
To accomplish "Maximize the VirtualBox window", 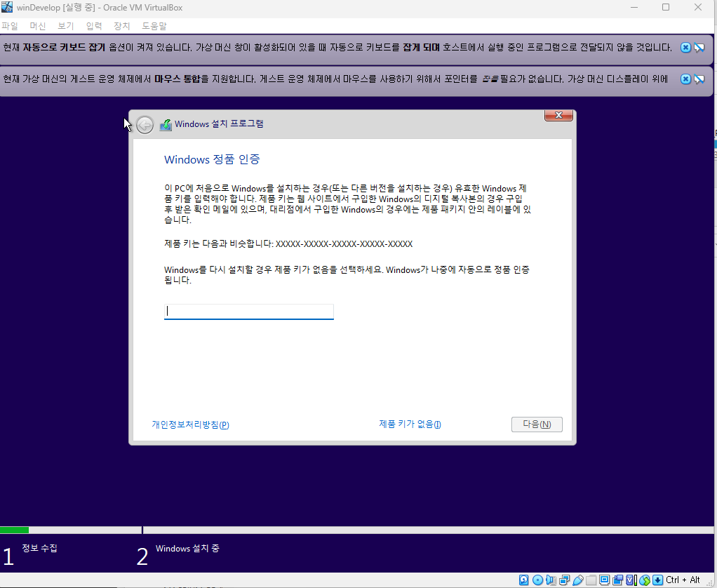I will click(666, 7).
